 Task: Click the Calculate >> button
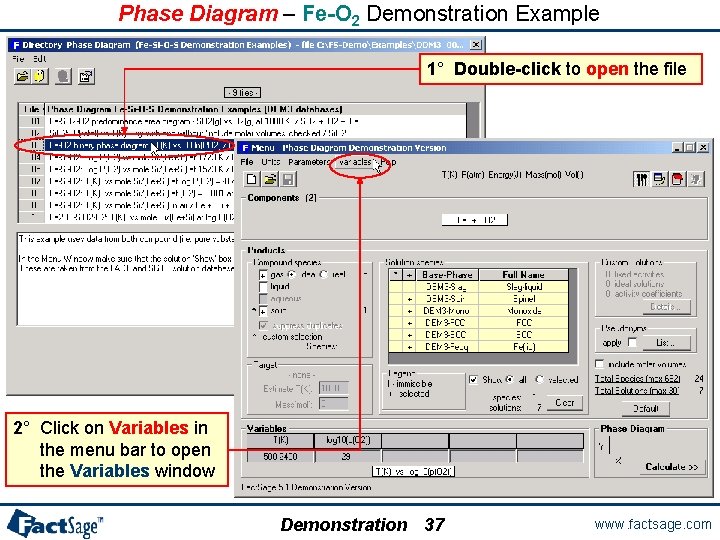click(x=671, y=467)
